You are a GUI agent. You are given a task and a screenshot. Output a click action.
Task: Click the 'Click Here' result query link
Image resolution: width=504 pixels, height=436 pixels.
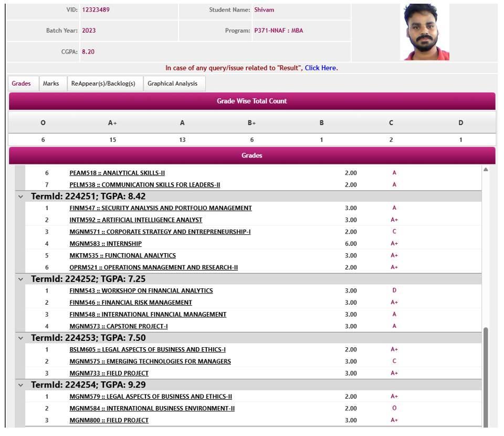321,68
